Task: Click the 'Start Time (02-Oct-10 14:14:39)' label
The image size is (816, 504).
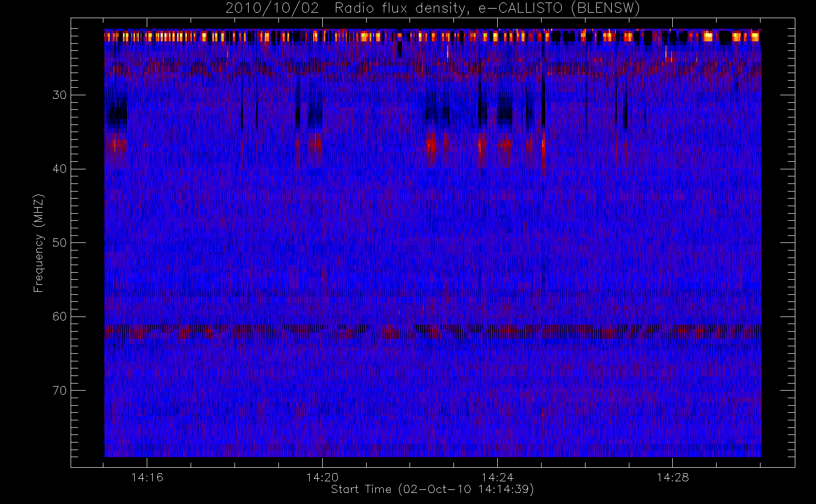Action: coord(432,489)
